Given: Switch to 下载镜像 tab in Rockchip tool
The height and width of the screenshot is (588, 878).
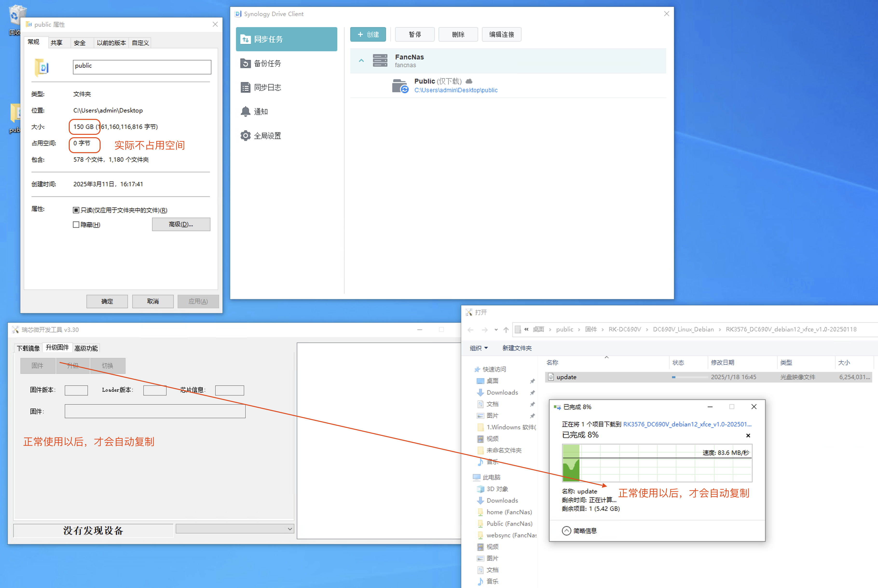Looking at the screenshot, I should pyautogui.click(x=28, y=348).
